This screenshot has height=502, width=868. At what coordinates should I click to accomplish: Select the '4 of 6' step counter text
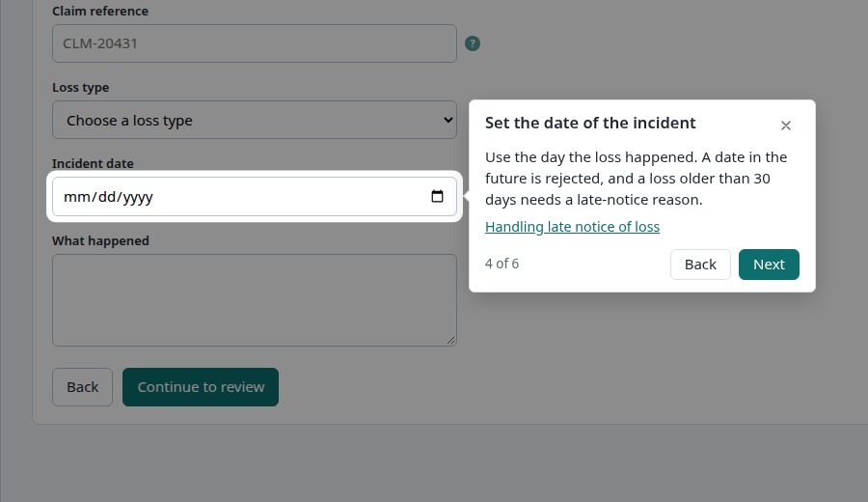tap(502, 264)
